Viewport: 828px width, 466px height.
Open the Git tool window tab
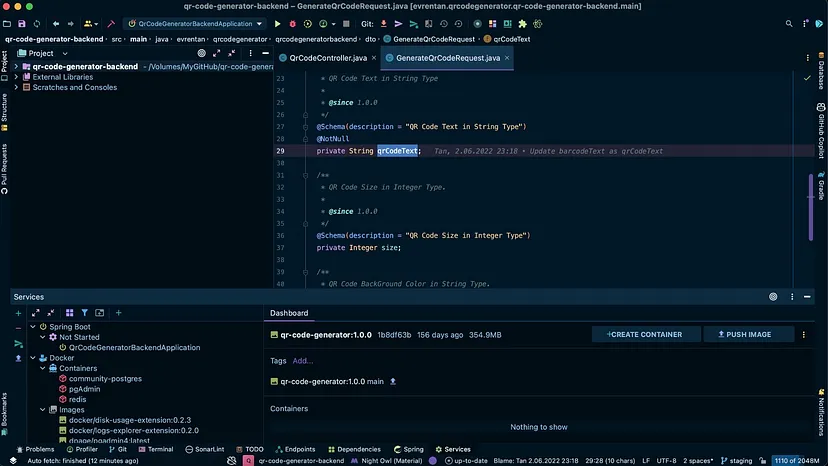(x=118, y=449)
